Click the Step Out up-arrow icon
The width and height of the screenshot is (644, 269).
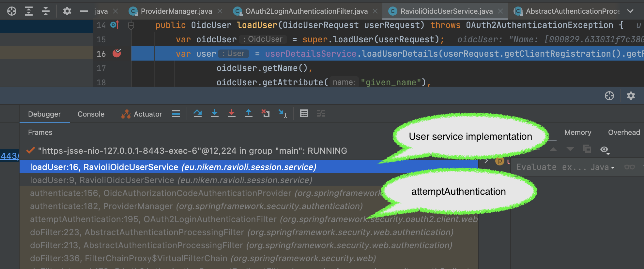pos(249,113)
